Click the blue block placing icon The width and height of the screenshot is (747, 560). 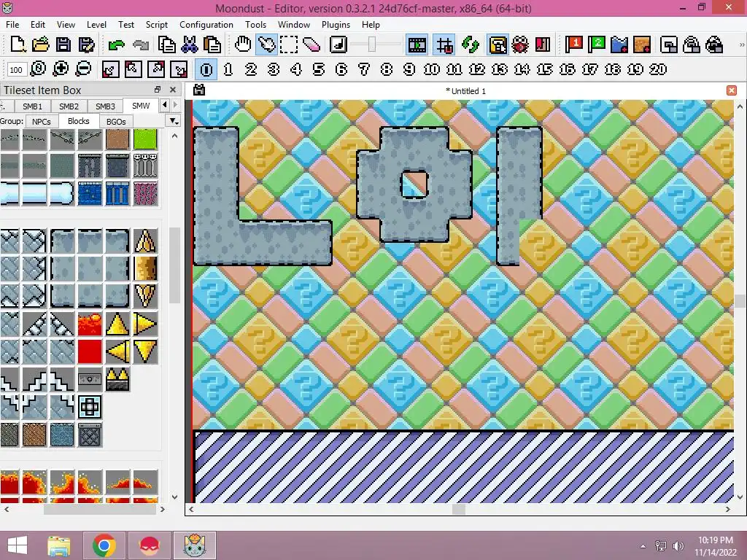coord(619,44)
